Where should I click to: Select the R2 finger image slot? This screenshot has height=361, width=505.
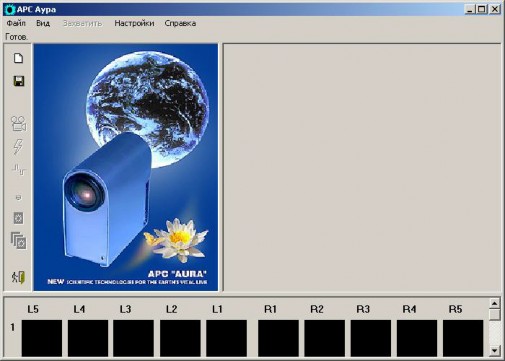(x=325, y=338)
